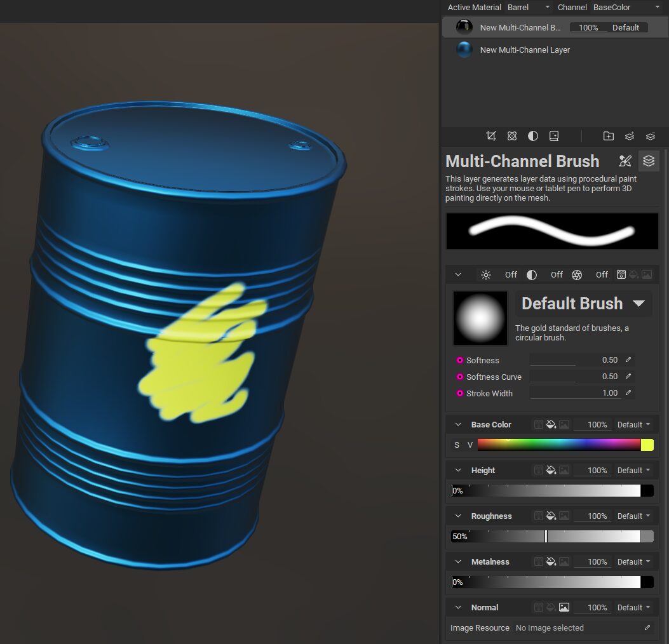Image resolution: width=669 pixels, height=644 pixels.
Task: Select image mode icon in Normal row
Action: [564, 608]
